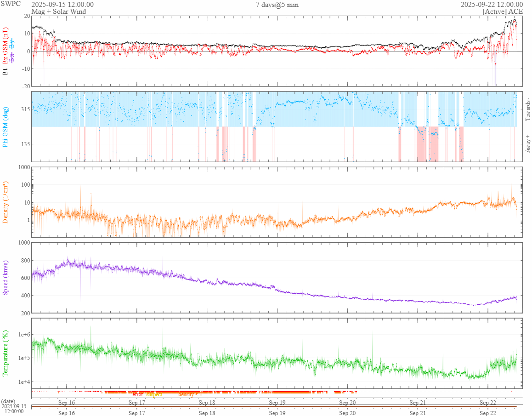
Task: Toggle the red Bz GSM (nT) series
Action: pyautogui.click(x=5, y=46)
